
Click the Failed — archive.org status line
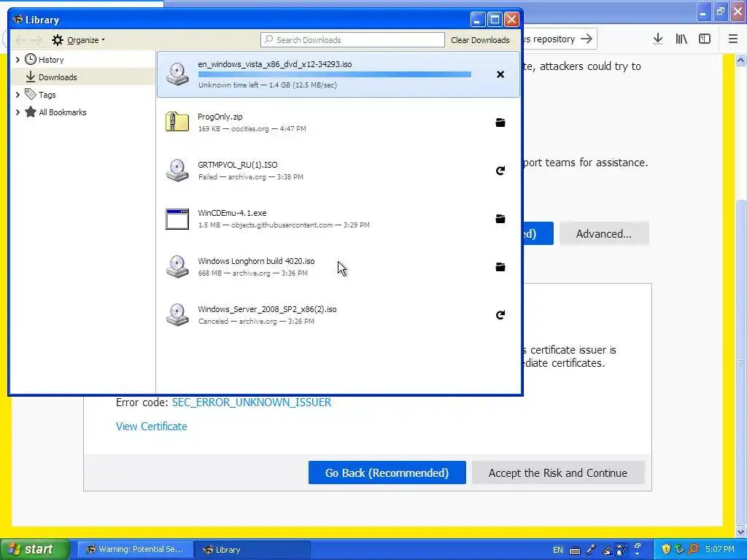(251, 176)
